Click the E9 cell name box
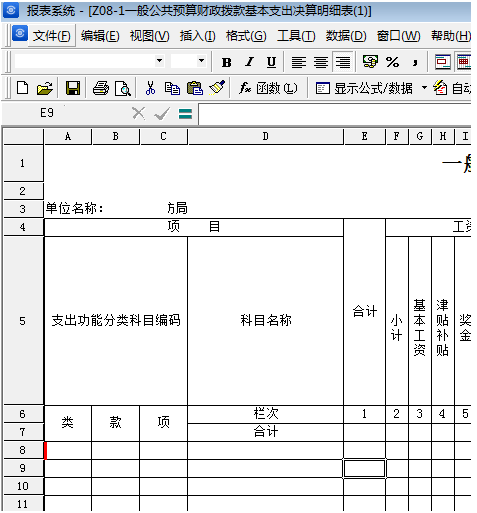The width and height of the screenshot is (477, 513). (x=47, y=113)
